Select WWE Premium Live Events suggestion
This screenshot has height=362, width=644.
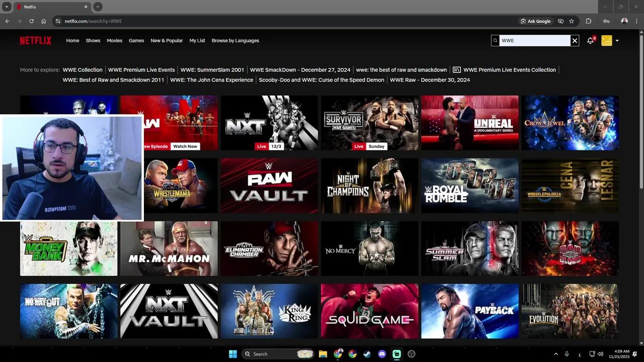click(x=141, y=70)
